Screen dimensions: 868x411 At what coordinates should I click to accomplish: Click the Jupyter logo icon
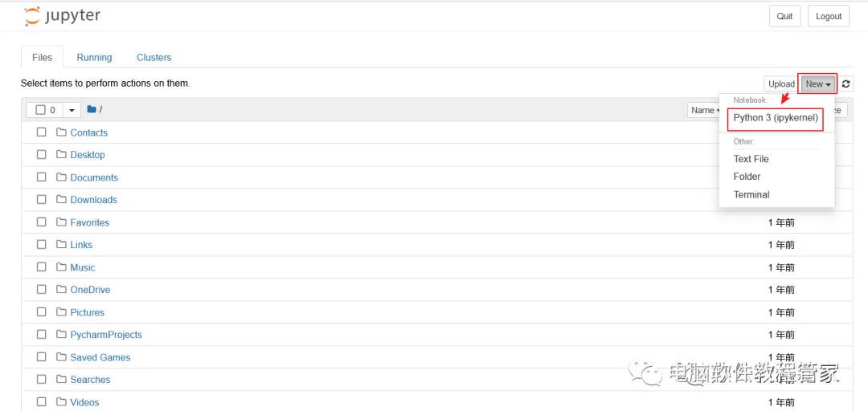32,16
